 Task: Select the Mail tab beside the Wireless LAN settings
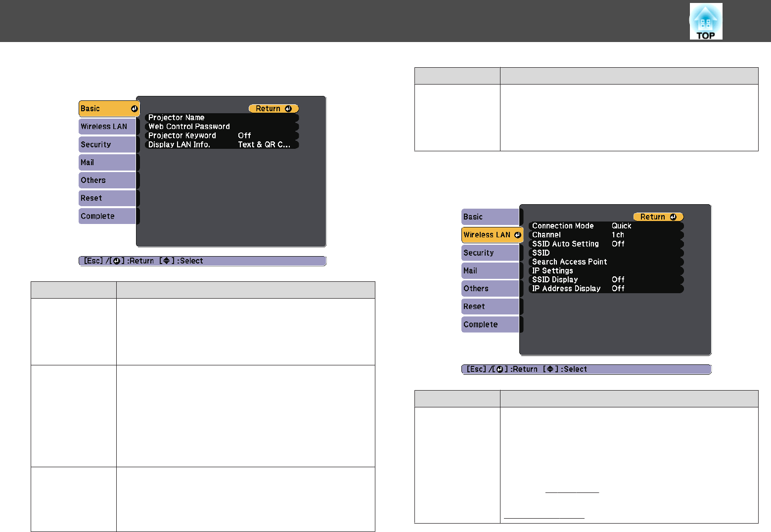(490, 271)
